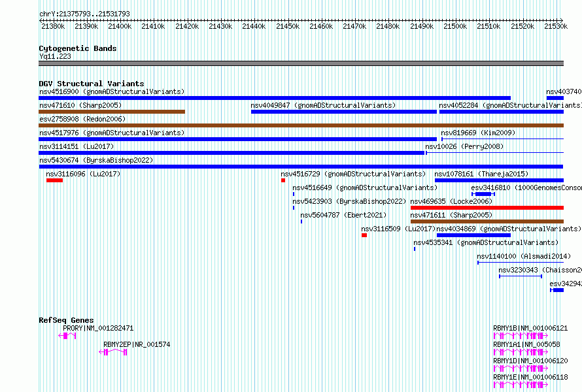Screen dimensions: 582x392
Task: Select the red nsv3116096 (Lu2017) block
Action: point(54,180)
